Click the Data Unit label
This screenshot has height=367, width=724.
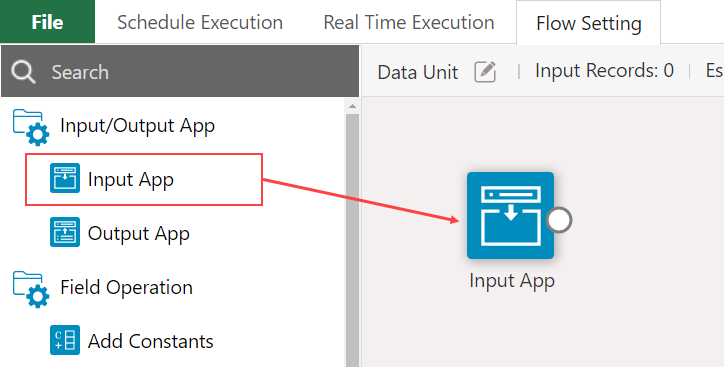(x=417, y=72)
